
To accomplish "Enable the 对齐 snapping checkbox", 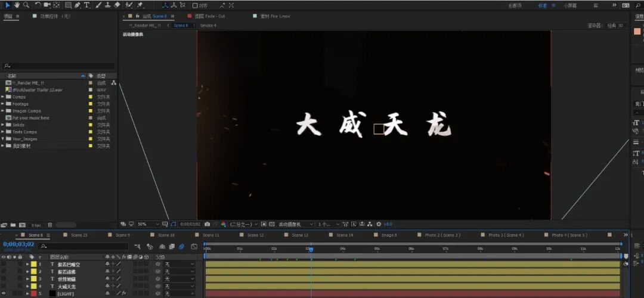I will [194, 5].
